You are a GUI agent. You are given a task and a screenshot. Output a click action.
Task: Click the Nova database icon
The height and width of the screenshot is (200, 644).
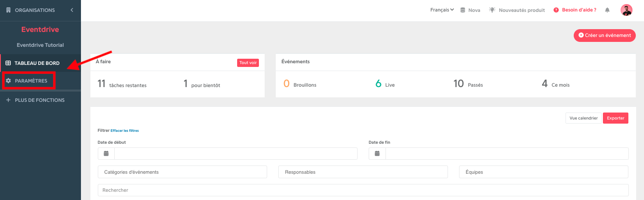pos(463,10)
